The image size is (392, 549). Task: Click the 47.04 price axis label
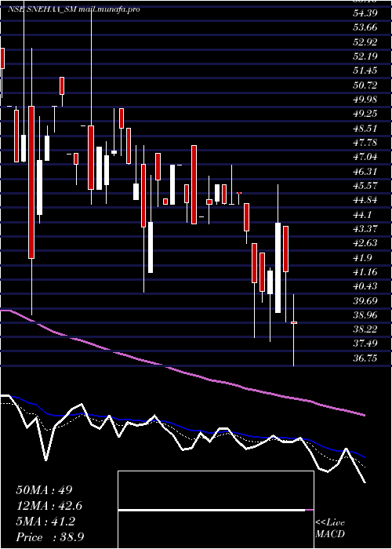[x=364, y=157]
